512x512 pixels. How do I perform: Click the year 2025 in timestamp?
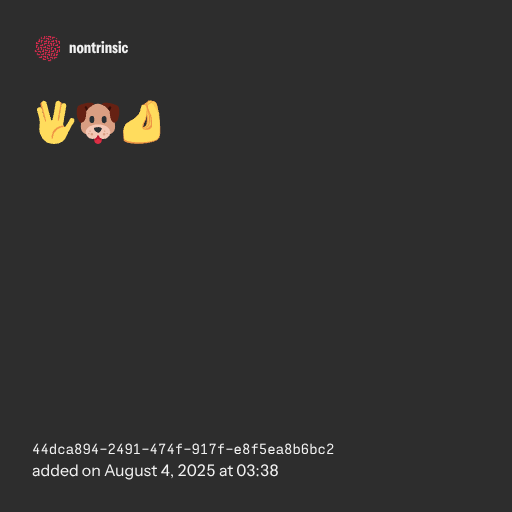(x=196, y=471)
